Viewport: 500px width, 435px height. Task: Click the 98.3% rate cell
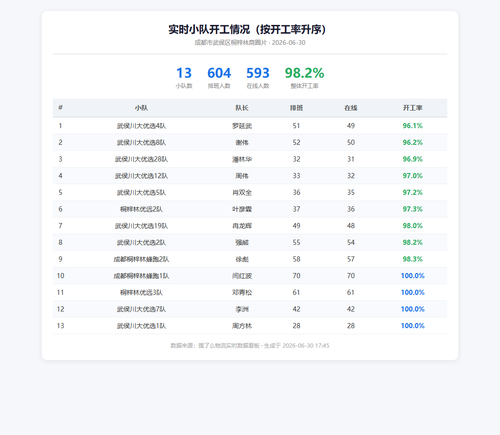tap(413, 259)
